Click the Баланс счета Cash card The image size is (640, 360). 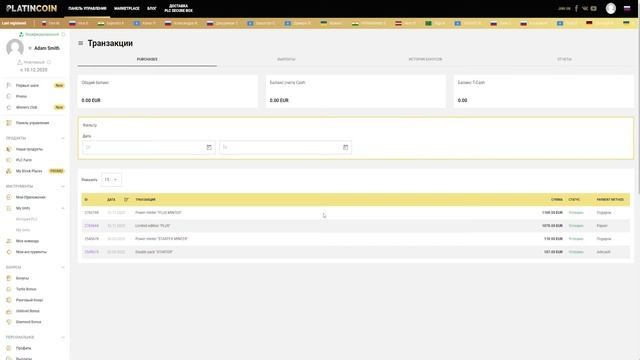pyautogui.click(x=356, y=91)
